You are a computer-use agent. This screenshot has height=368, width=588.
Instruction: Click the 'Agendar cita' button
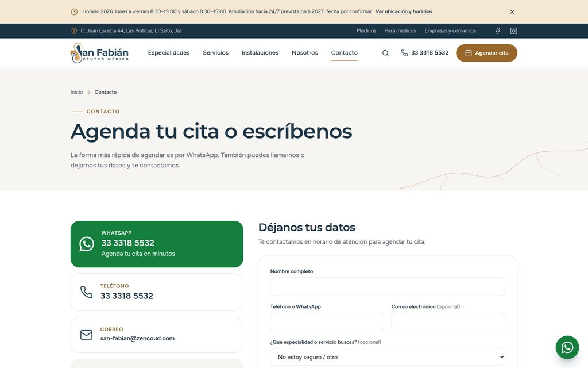point(486,53)
